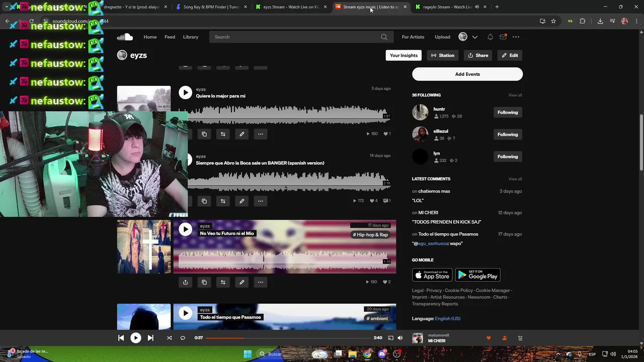Screen dimensions: 644x362
Task: Mute the player volume
Action: (400, 338)
